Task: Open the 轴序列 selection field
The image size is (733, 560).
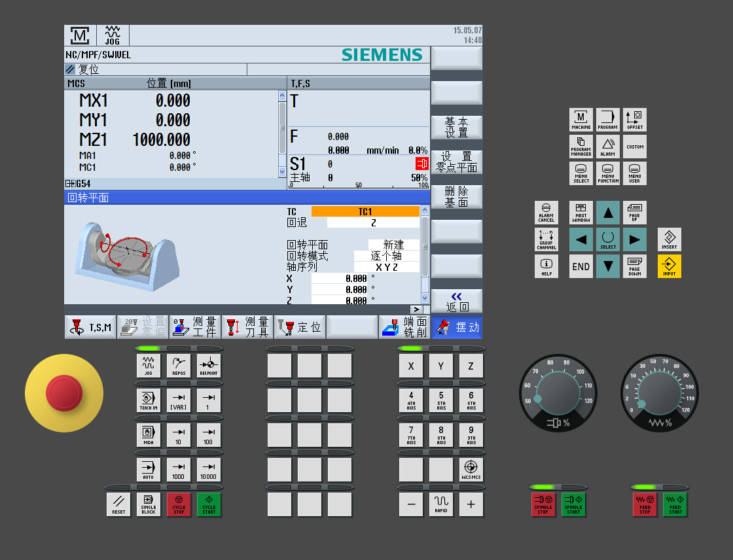Action: (x=386, y=267)
